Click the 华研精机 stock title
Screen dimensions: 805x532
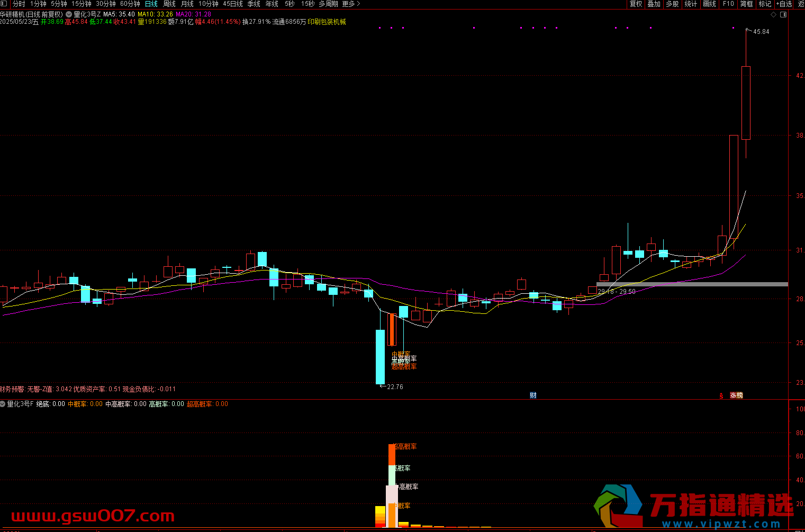(31, 14)
